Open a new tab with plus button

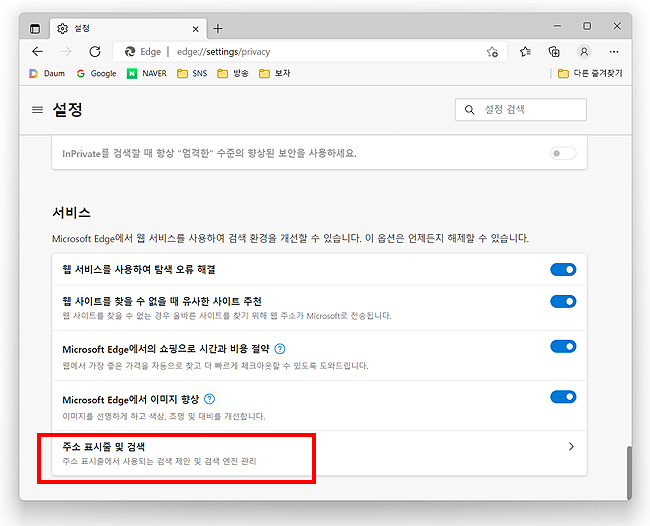click(218, 29)
